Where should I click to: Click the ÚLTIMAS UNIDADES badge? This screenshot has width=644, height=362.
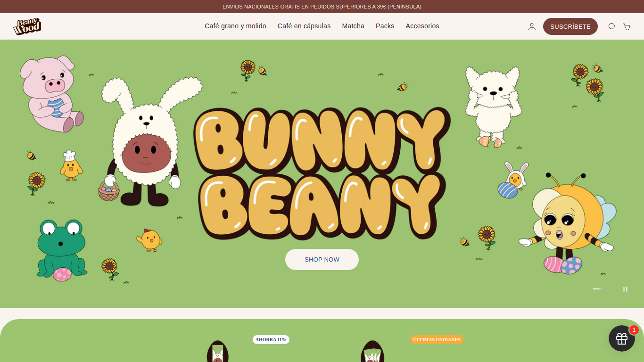click(x=437, y=339)
